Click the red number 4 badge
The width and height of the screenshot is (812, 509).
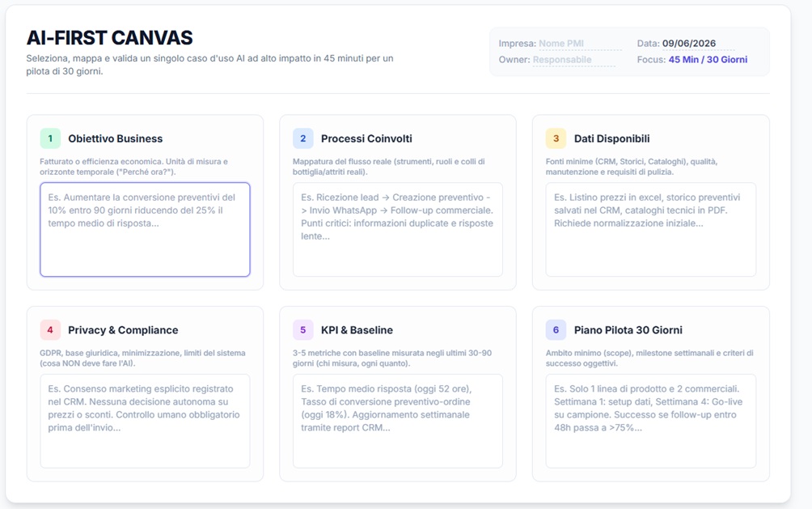pyautogui.click(x=50, y=329)
